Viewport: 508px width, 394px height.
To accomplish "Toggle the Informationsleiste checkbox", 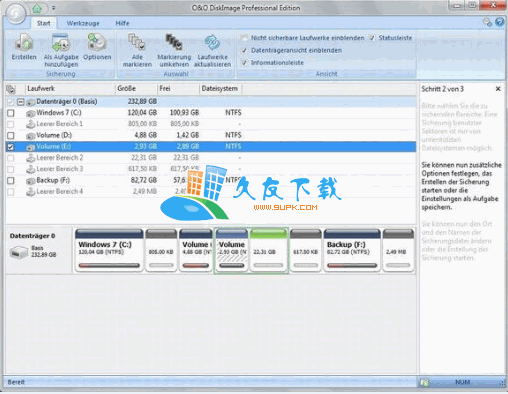I will click(245, 63).
